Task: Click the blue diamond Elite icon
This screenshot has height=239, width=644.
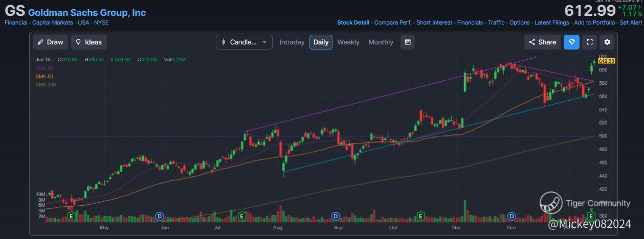Action: click(x=572, y=42)
